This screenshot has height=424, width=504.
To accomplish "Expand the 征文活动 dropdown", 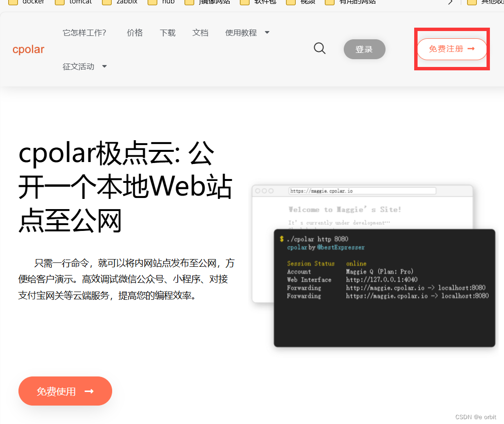I will pyautogui.click(x=84, y=66).
